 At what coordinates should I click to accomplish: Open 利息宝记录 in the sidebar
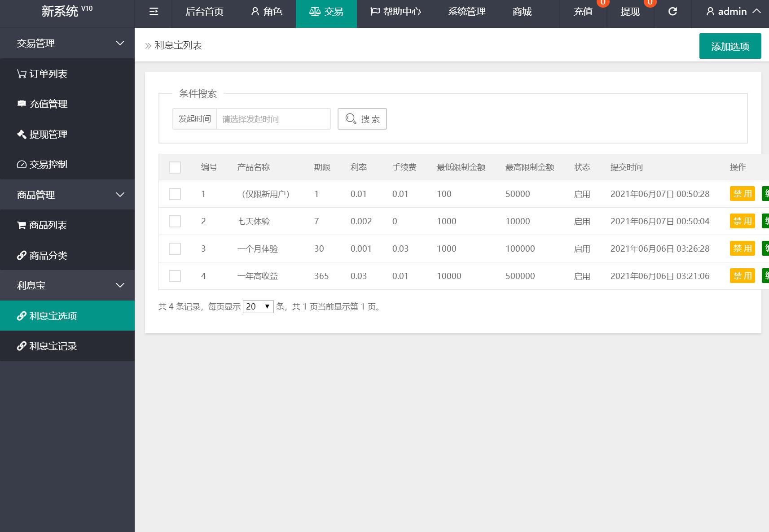pos(67,346)
